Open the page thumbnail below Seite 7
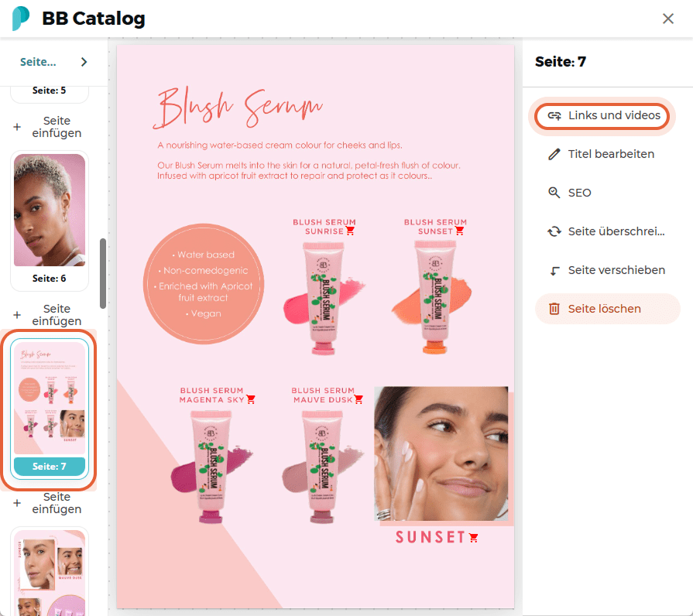 (x=50, y=571)
